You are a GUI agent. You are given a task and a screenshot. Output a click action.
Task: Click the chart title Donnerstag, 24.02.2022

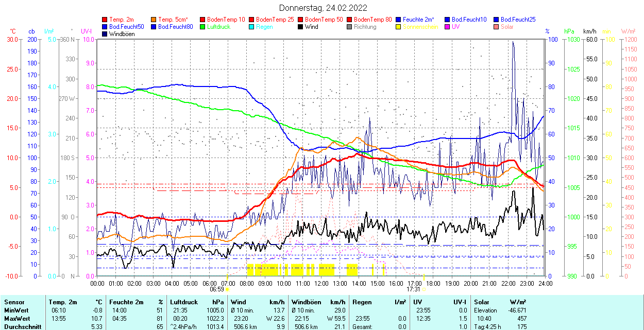tap(323, 8)
